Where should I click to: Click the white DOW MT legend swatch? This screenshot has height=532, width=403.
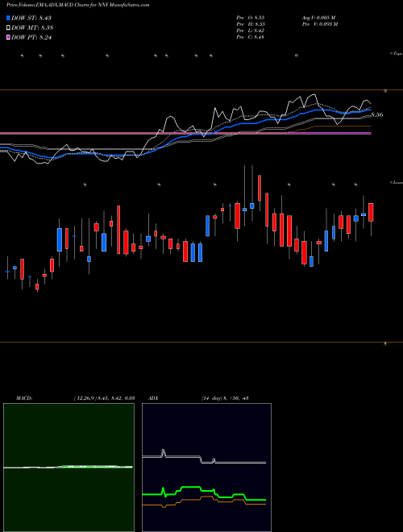point(8,28)
